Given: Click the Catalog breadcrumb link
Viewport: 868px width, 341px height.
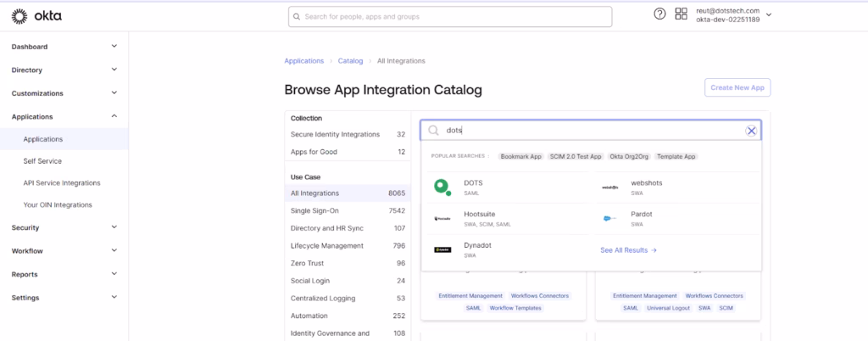Looking at the screenshot, I should pyautogui.click(x=350, y=61).
